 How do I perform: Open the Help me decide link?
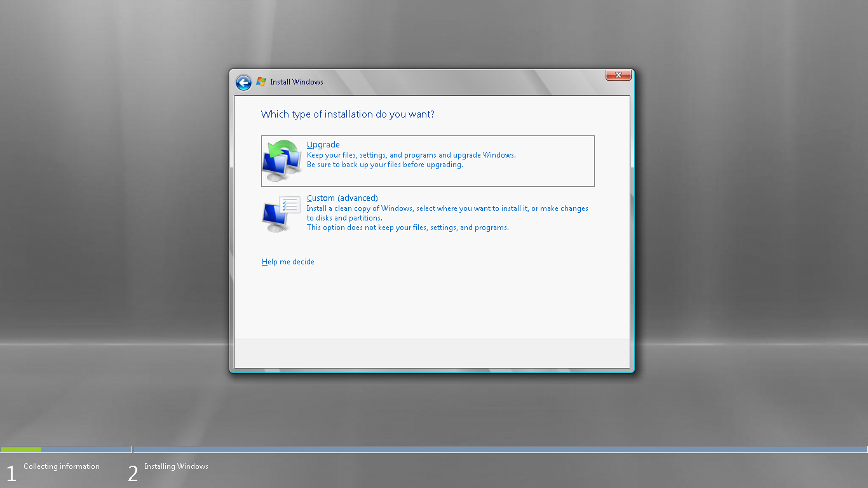288,262
